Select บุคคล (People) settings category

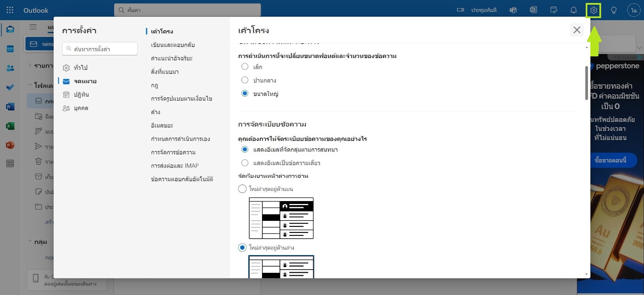(81, 108)
